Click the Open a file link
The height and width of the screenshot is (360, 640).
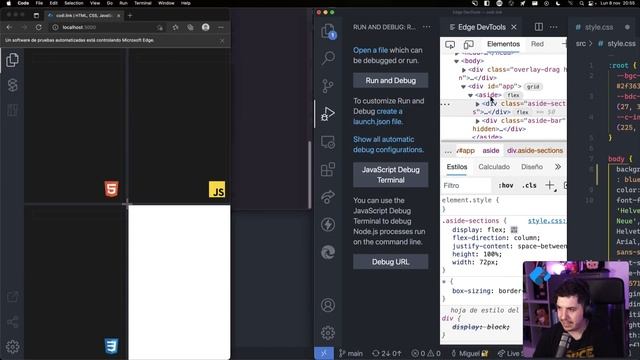click(370, 50)
